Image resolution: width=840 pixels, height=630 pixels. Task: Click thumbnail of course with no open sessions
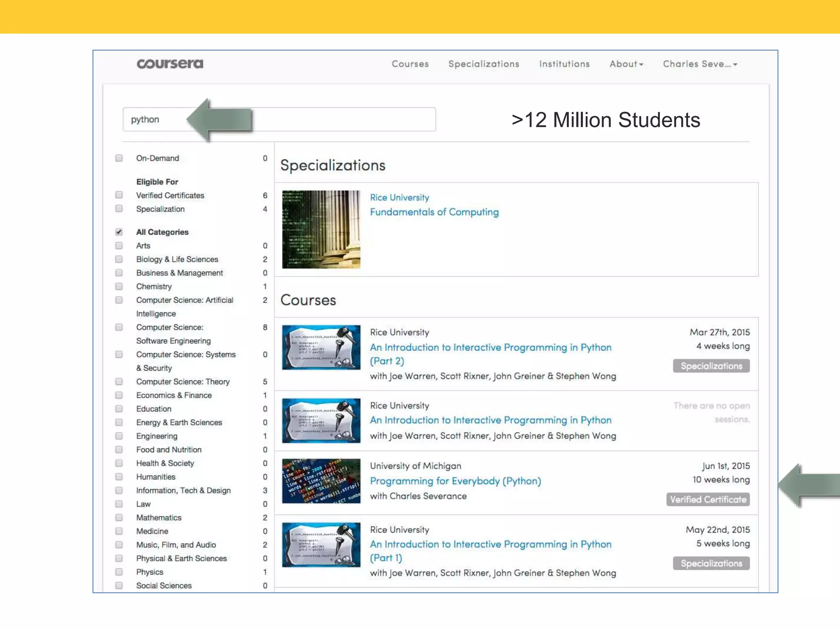click(321, 421)
